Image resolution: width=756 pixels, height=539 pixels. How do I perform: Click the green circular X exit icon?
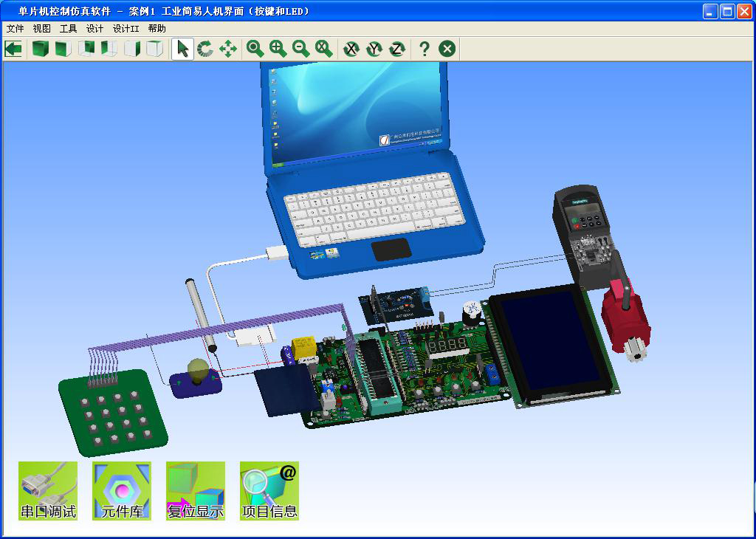pos(447,49)
